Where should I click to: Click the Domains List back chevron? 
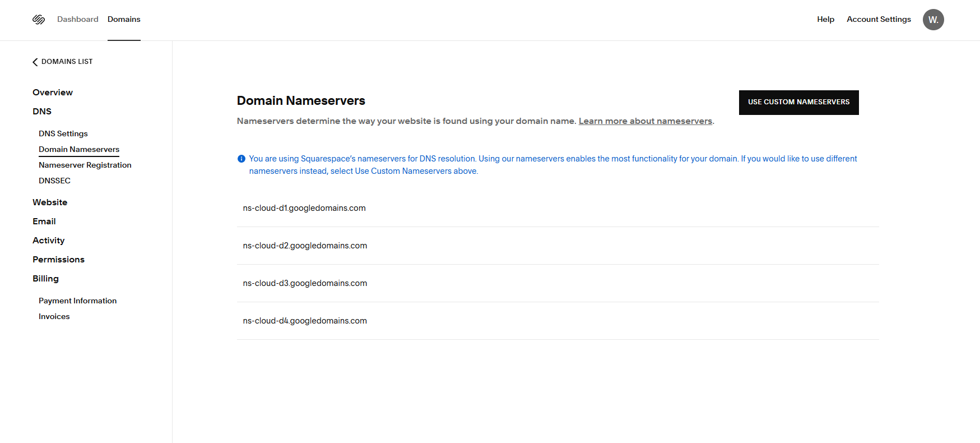[35, 62]
